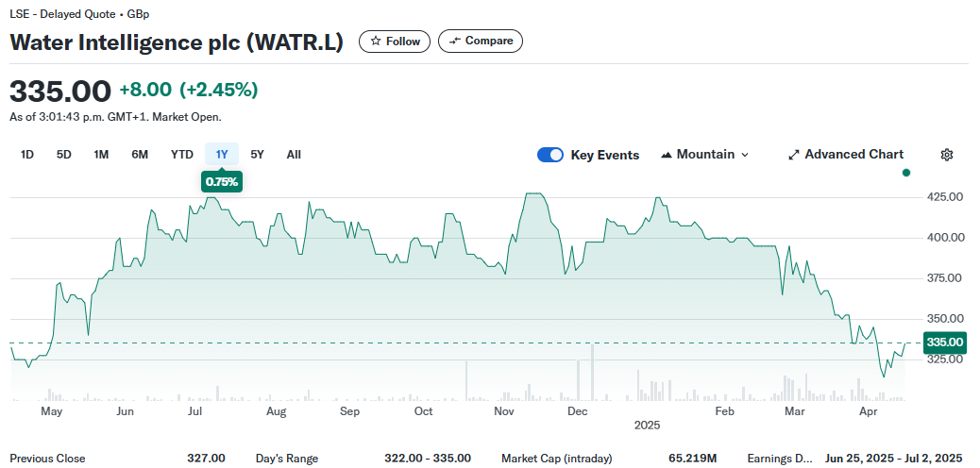Select the YTD time range
This screenshot has height=468, width=980.
(x=182, y=155)
